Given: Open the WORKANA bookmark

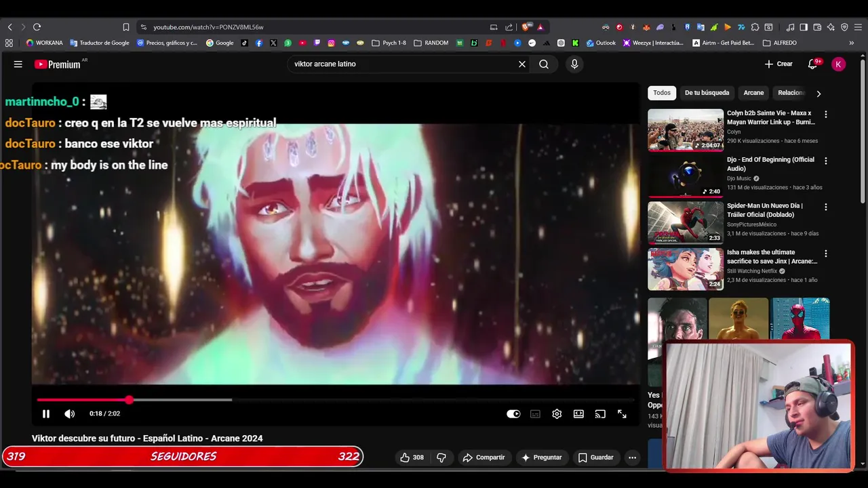Looking at the screenshot, I should (x=44, y=43).
